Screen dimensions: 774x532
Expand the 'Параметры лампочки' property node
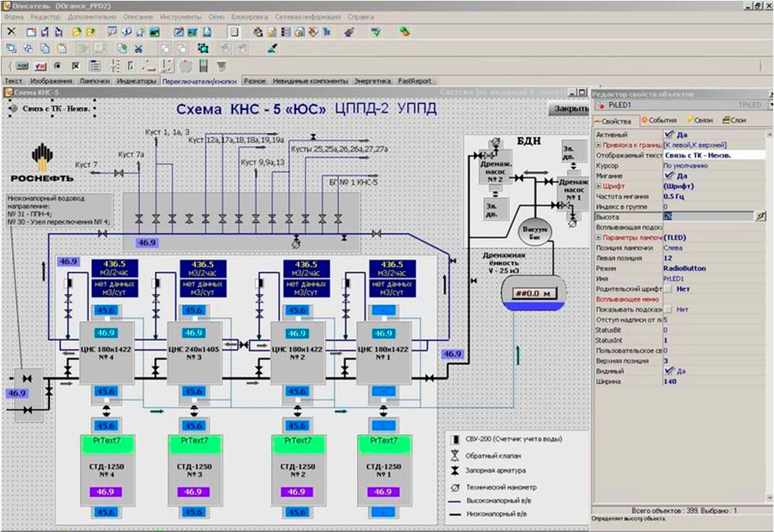point(598,237)
